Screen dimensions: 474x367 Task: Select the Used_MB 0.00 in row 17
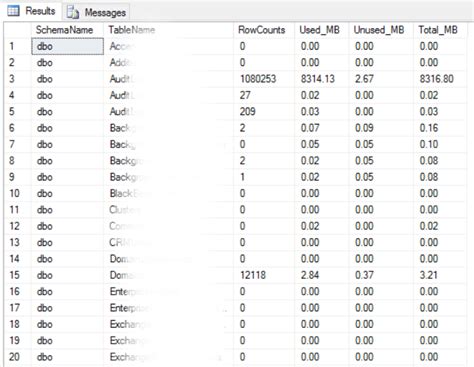click(x=310, y=307)
